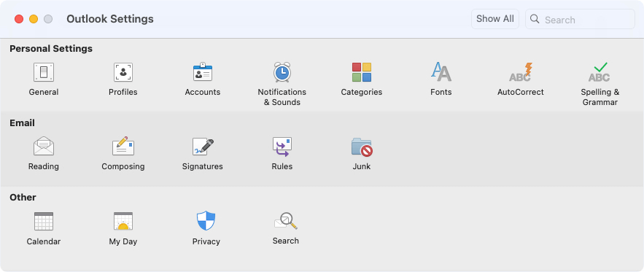Screen dimensions: 644x272
Task: Click the Show All button
Action: [x=495, y=19]
